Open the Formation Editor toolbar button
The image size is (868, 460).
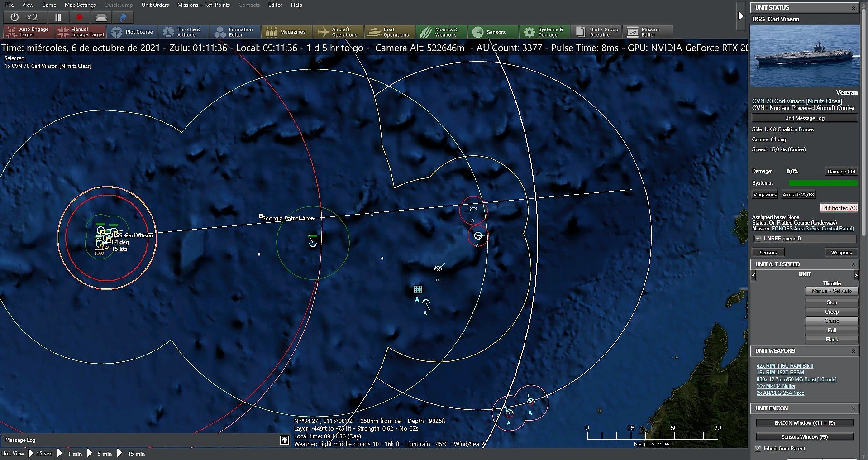(234, 32)
